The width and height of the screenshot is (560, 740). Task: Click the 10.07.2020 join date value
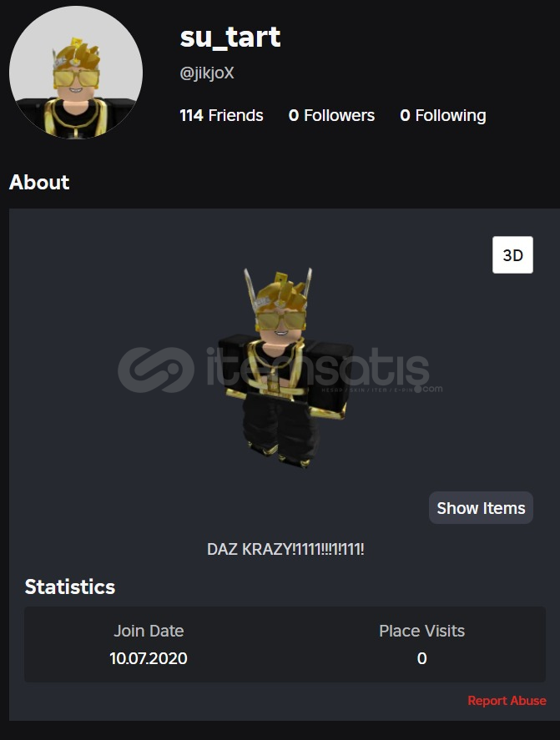pos(149,658)
